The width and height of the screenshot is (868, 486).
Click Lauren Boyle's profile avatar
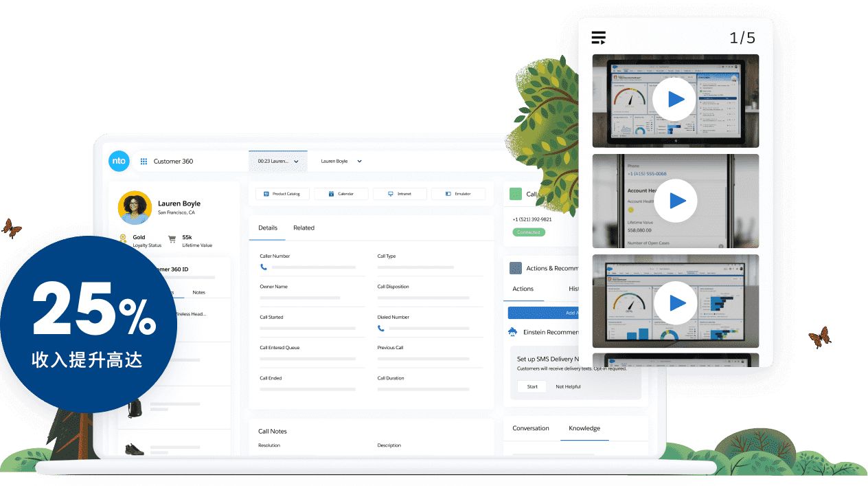point(135,208)
